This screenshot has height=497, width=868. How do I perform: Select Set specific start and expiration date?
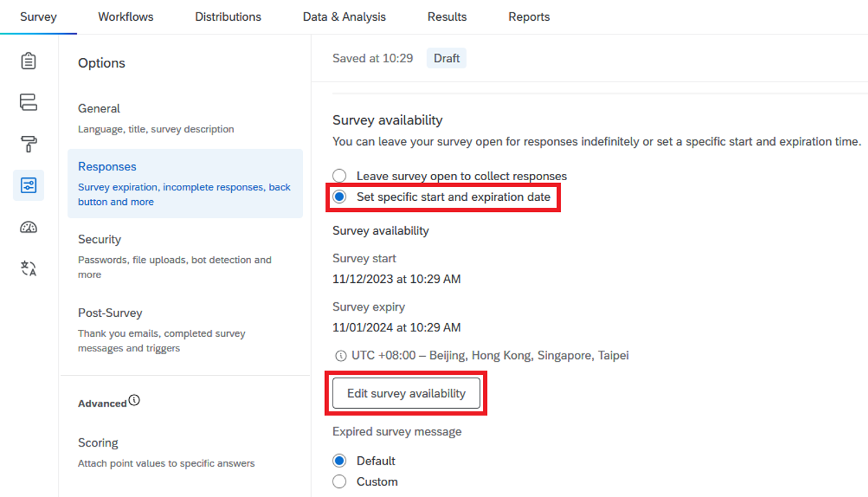point(339,197)
